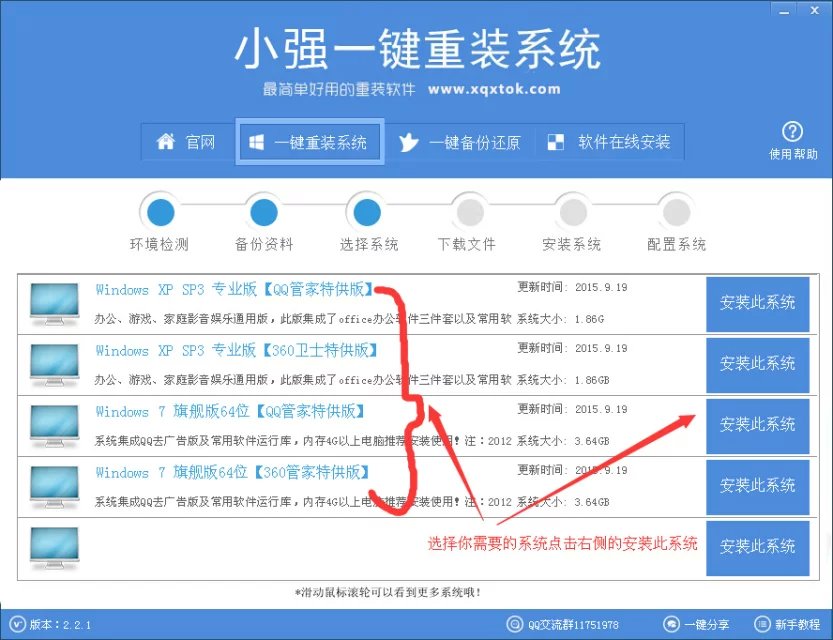
Task: Click the 备份资料 step circle icon
Action: click(263, 212)
